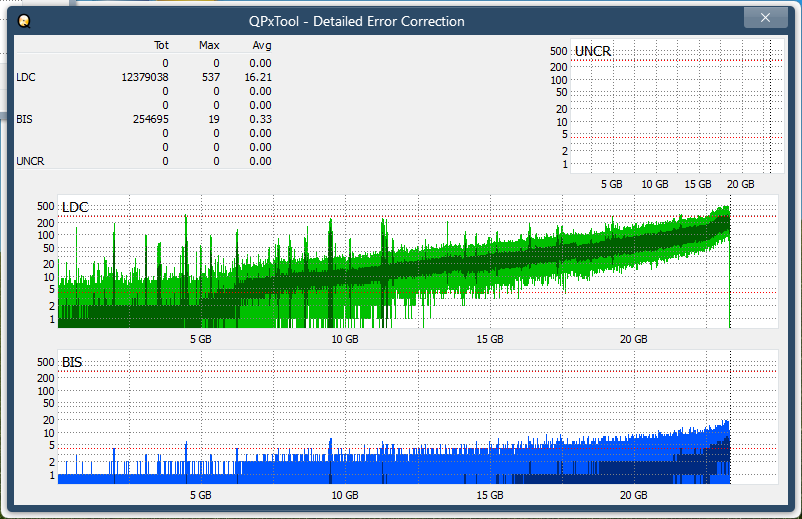Click the 'Max' column header
Image resolution: width=802 pixels, height=519 pixels.
click(209, 46)
